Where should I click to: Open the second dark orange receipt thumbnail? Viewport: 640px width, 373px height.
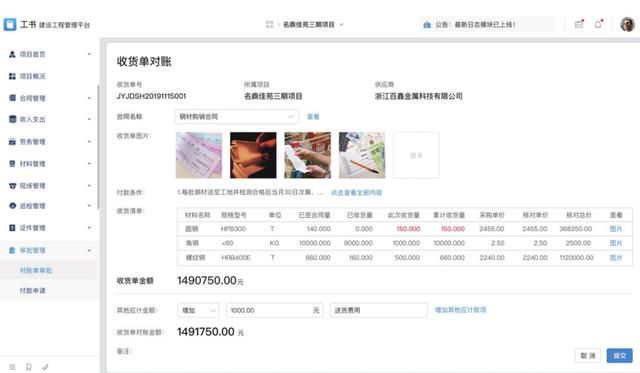(x=253, y=155)
